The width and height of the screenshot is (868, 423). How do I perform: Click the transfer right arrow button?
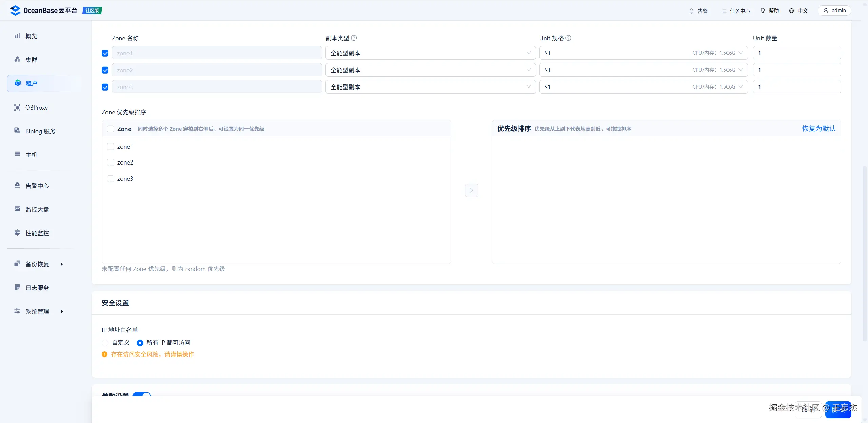coord(471,190)
